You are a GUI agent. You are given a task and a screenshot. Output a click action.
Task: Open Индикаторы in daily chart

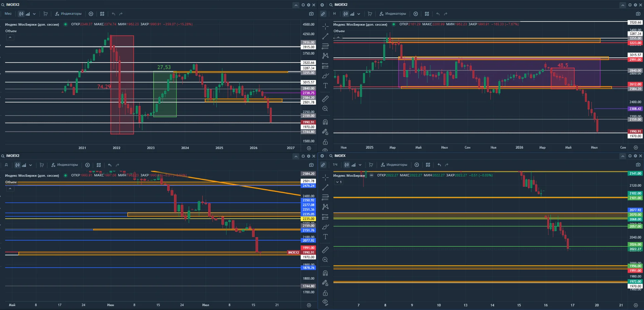pos(64,165)
